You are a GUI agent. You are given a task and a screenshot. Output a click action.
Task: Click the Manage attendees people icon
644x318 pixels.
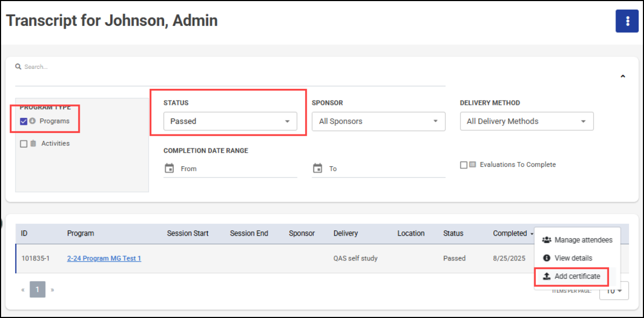[547, 240]
